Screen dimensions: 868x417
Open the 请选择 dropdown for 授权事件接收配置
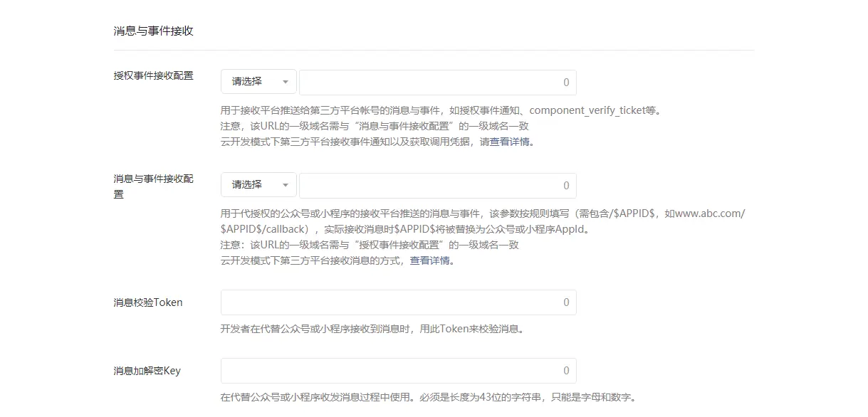(x=258, y=82)
